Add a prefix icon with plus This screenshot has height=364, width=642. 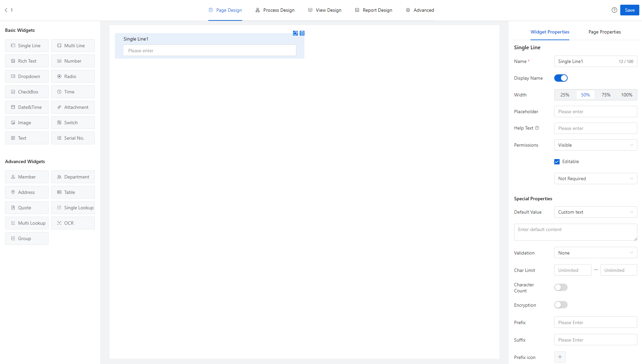click(x=560, y=357)
